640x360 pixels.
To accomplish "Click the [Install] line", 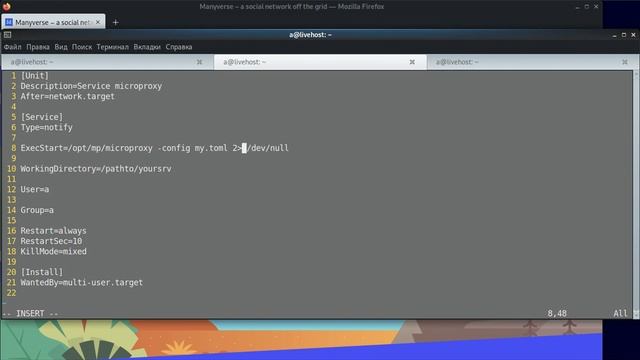I will [x=42, y=272].
